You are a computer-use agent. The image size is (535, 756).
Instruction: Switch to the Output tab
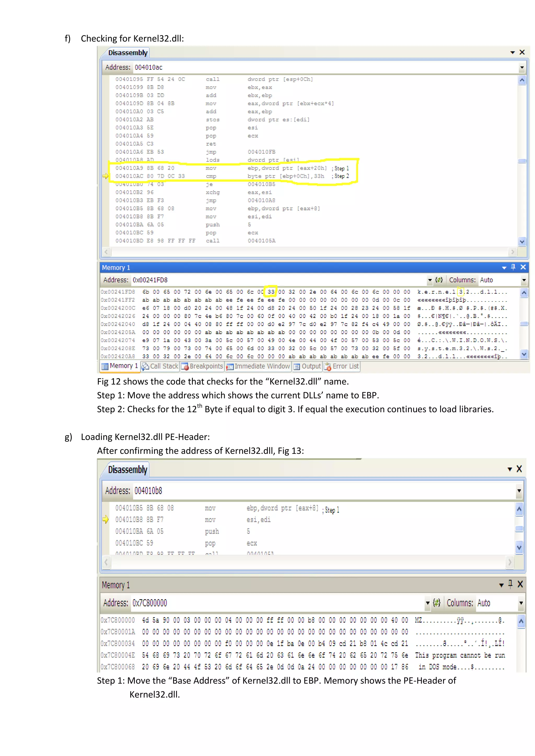[307, 366]
